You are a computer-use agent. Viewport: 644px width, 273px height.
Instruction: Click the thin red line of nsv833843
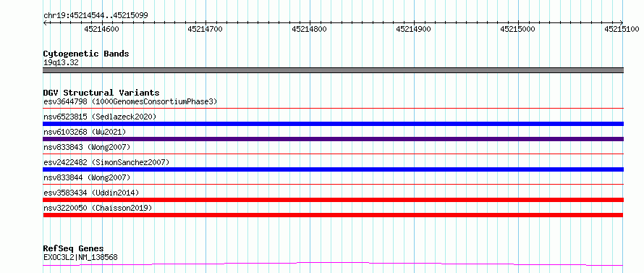point(333,154)
